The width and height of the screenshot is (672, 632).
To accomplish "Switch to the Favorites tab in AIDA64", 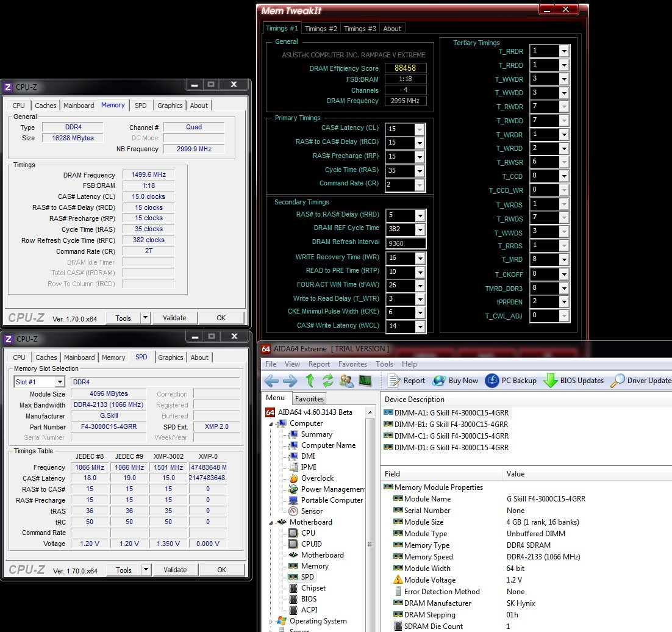I will click(x=309, y=398).
